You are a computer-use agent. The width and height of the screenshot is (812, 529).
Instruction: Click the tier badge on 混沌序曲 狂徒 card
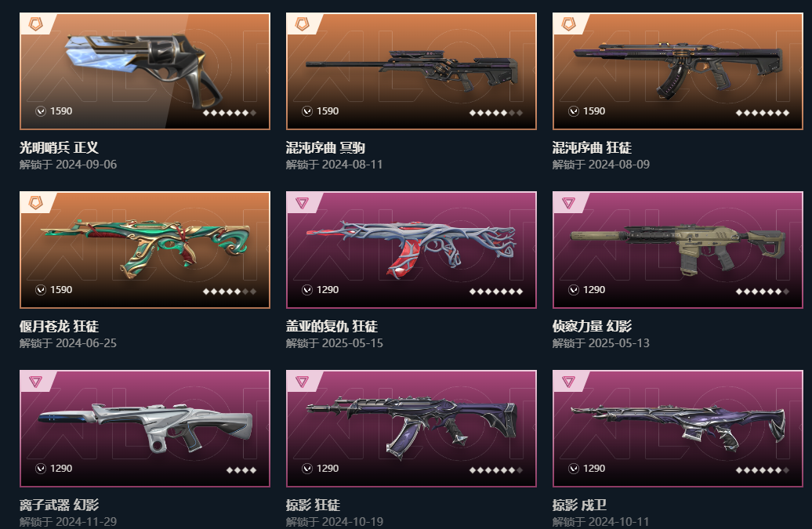tap(568, 24)
